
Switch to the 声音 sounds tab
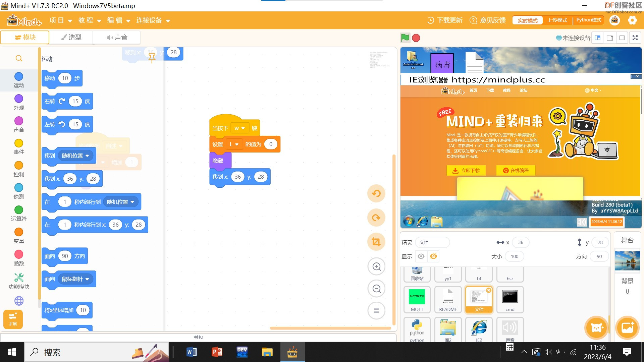(x=117, y=37)
